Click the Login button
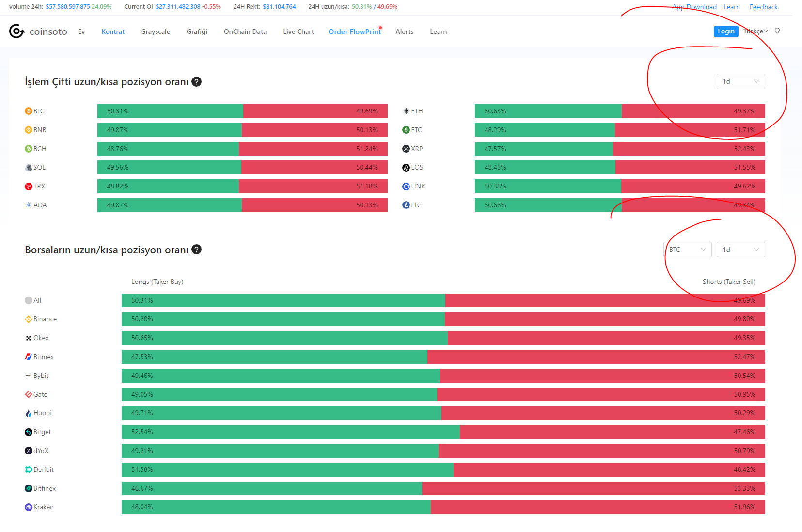802x532 pixels. (726, 31)
